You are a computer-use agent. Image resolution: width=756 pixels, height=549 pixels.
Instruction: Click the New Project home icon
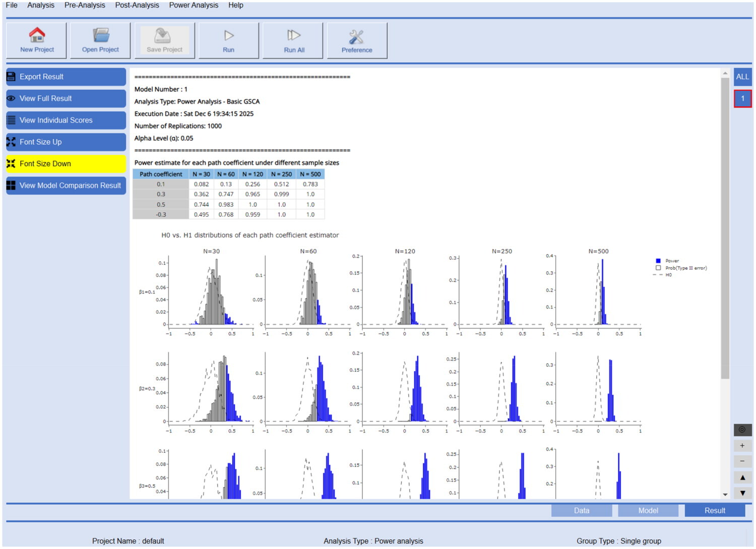[37, 35]
